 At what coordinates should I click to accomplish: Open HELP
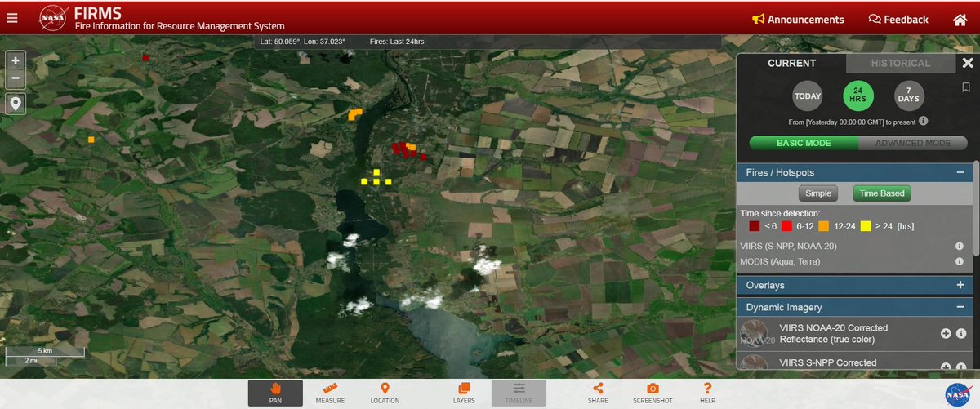tap(707, 393)
